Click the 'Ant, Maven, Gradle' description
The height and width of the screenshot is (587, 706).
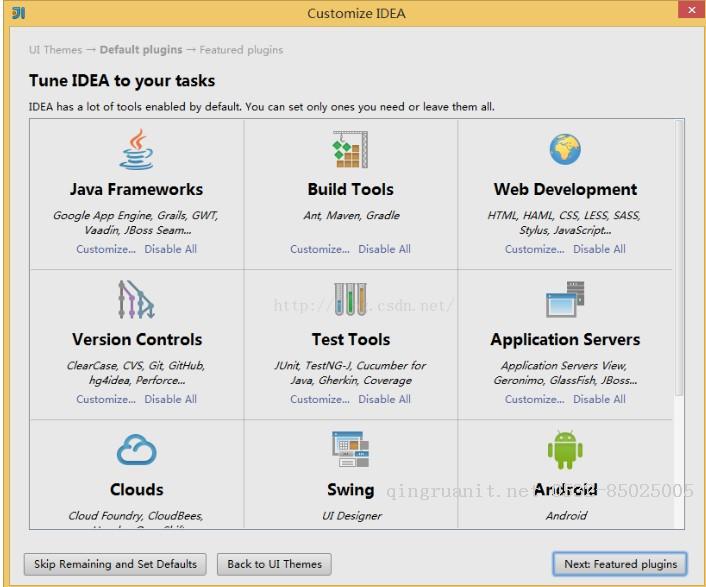[352, 215]
